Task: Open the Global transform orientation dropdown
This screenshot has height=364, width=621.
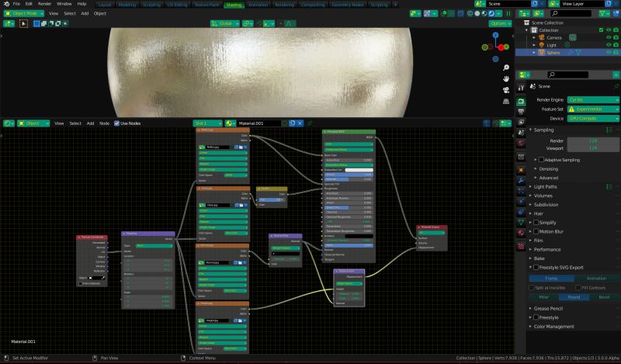Action: coord(225,24)
